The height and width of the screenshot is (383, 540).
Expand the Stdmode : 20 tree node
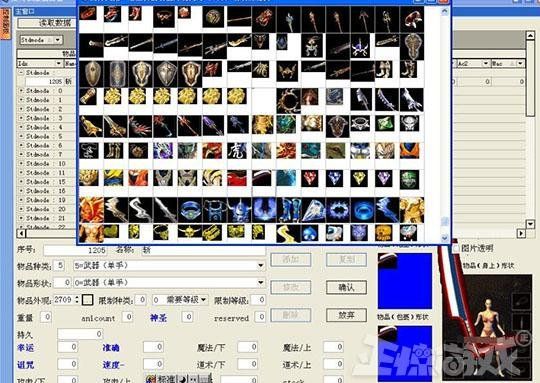point(21,209)
